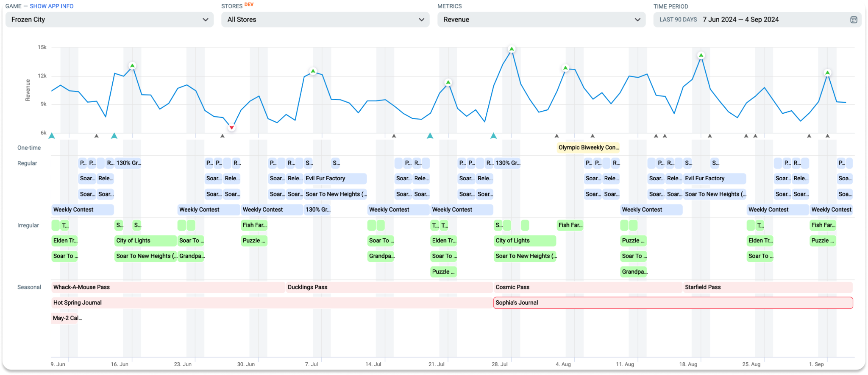868x375 pixels.
Task: Open the Ducklings Pass seasonal event
Action: click(389, 287)
